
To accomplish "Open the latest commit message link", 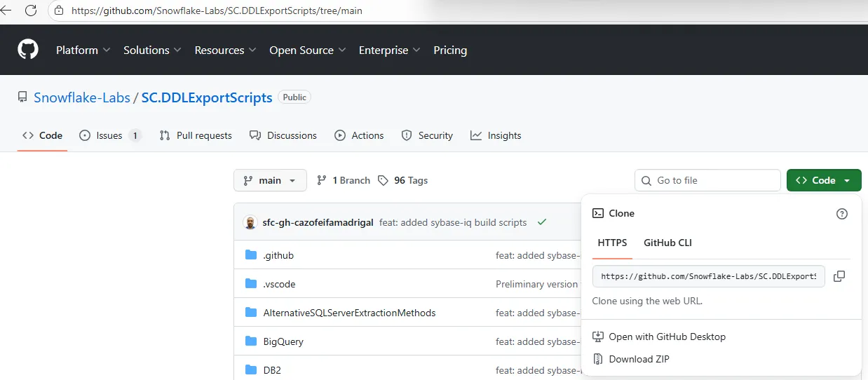I will (453, 222).
